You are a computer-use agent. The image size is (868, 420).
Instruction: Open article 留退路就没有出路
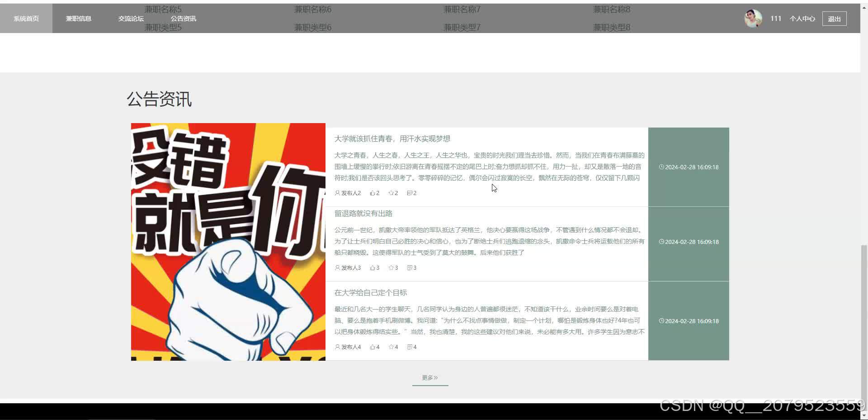coord(363,213)
